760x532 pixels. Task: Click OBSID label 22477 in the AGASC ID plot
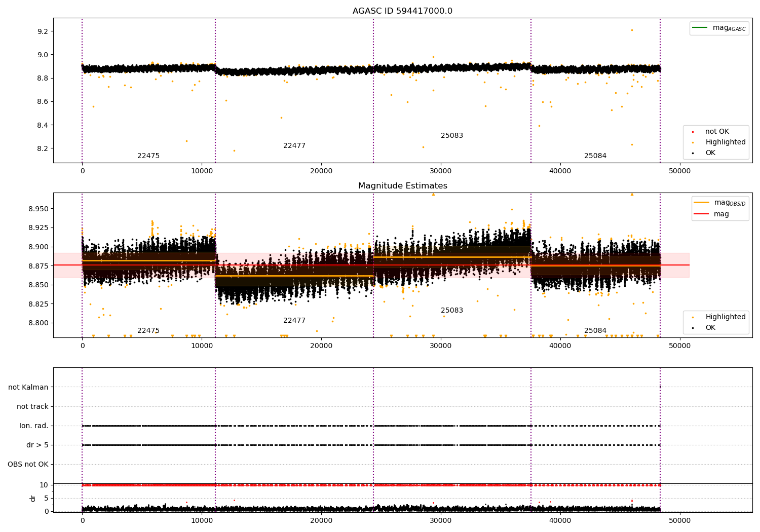(x=294, y=146)
